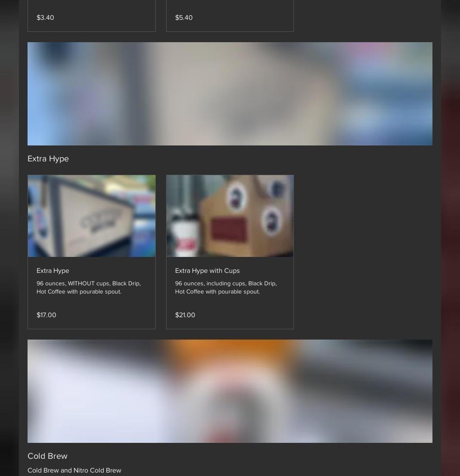Click the 'WITHOUT cups' item description

[x=89, y=287]
